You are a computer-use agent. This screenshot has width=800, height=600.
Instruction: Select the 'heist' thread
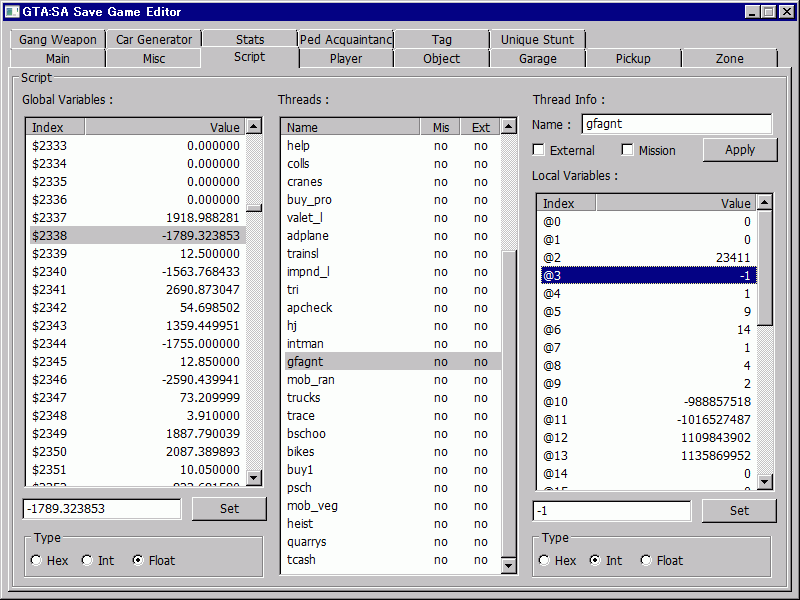(x=392, y=523)
